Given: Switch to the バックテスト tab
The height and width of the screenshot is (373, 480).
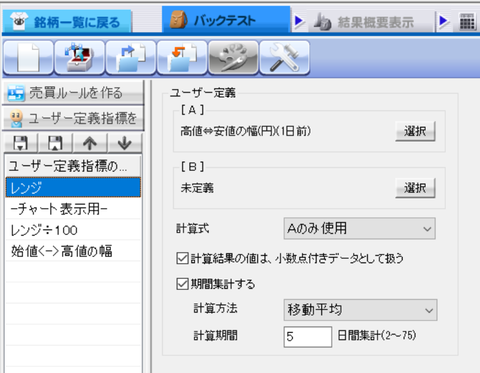Looking at the screenshot, I should click(x=226, y=20).
